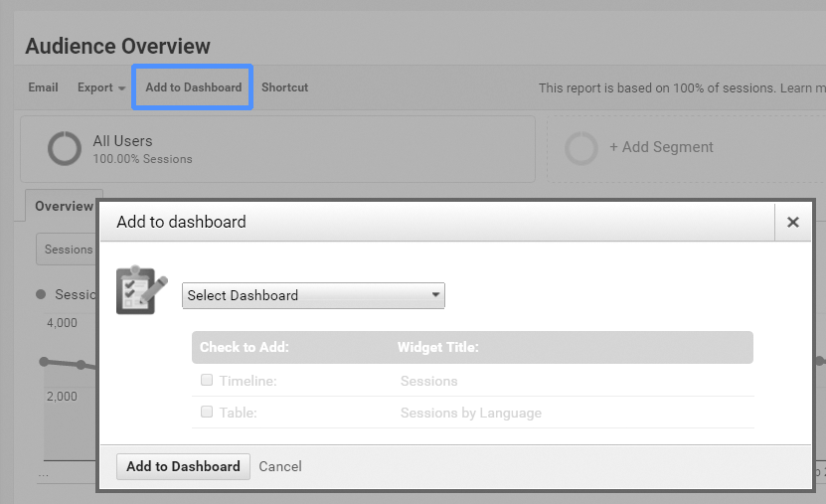Click the All Users donut icon
Image resolution: width=826 pixels, height=504 pixels.
[65, 148]
